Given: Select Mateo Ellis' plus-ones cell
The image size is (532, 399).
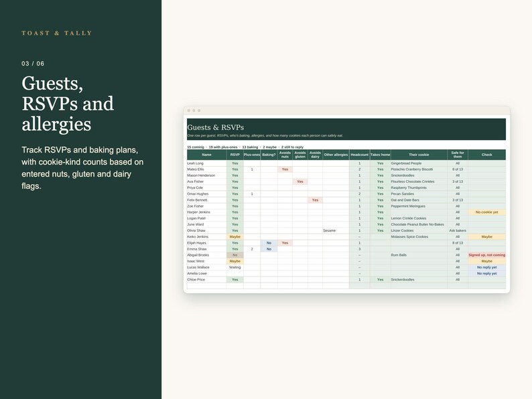Looking at the screenshot, I should (252, 169).
